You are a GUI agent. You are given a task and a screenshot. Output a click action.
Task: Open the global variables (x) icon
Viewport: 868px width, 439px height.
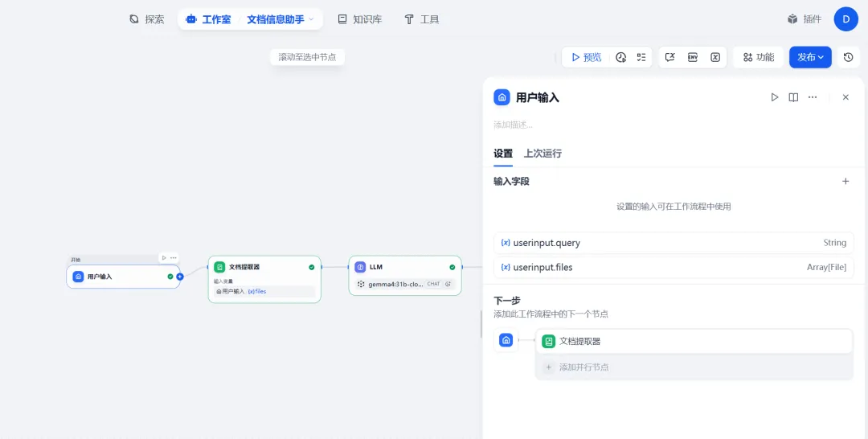tap(715, 57)
